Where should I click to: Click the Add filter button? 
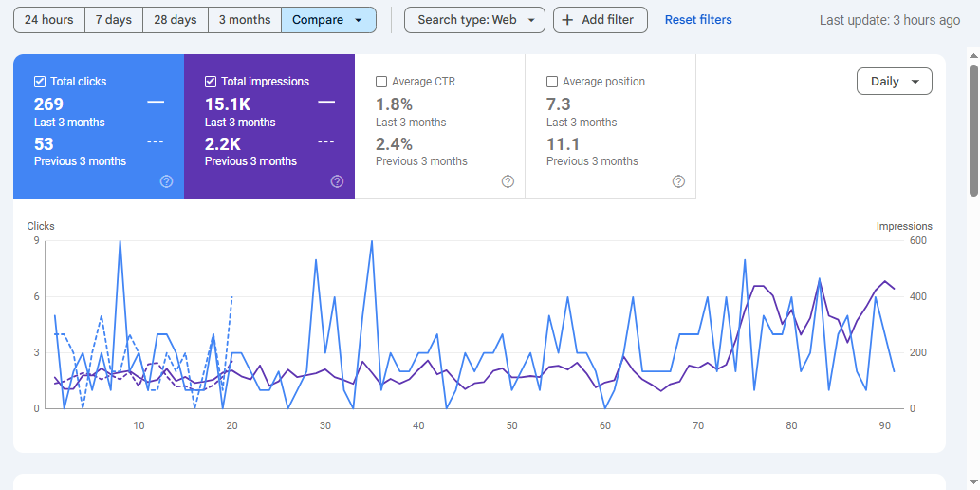click(x=600, y=20)
